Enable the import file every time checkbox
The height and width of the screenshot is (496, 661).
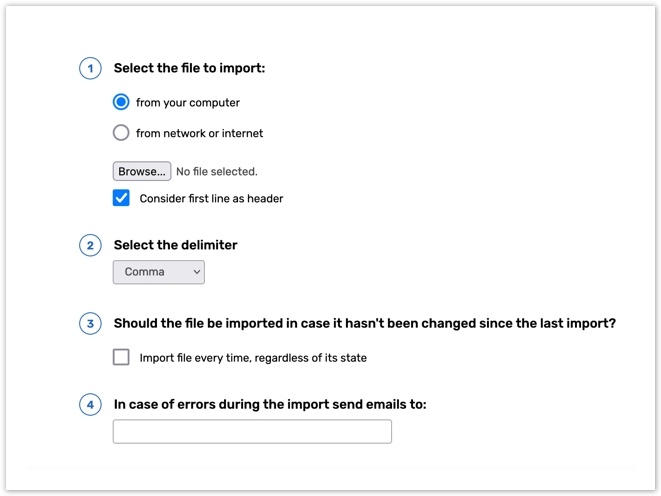(x=121, y=357)
